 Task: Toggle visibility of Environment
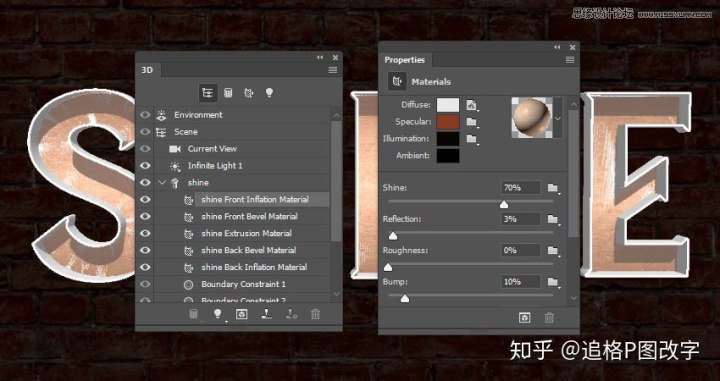[x=145, y=115]
